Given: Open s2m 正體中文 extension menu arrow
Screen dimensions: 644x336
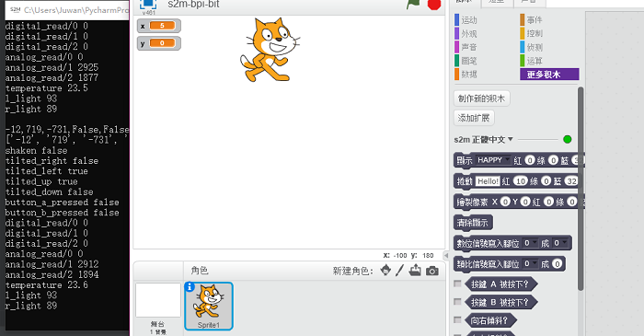Looking at the screenshot, I should coord(511,139).
